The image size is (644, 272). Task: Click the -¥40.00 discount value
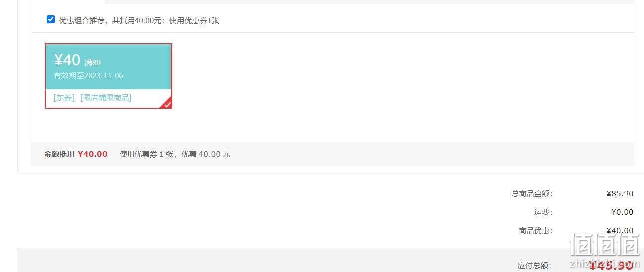pos(618,231)
